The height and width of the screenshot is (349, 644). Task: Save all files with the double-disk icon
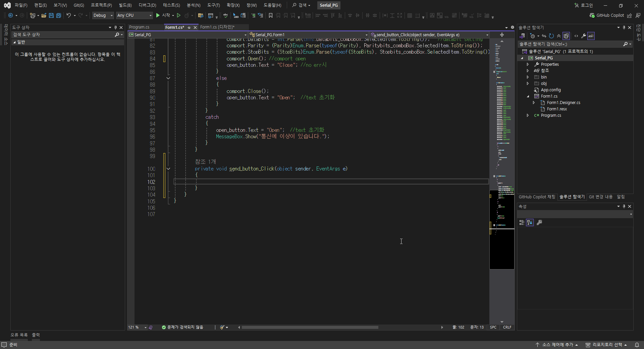point(58,15)
